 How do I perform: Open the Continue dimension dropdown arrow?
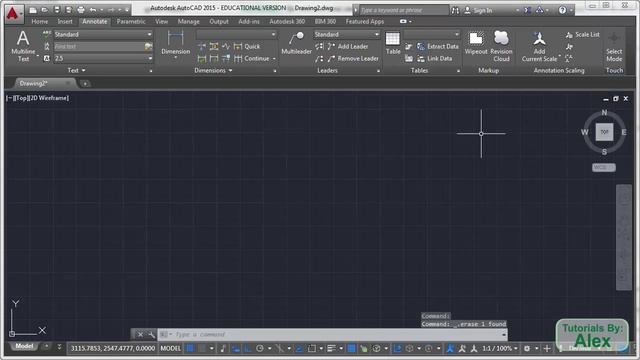click(x=274, y=58)
